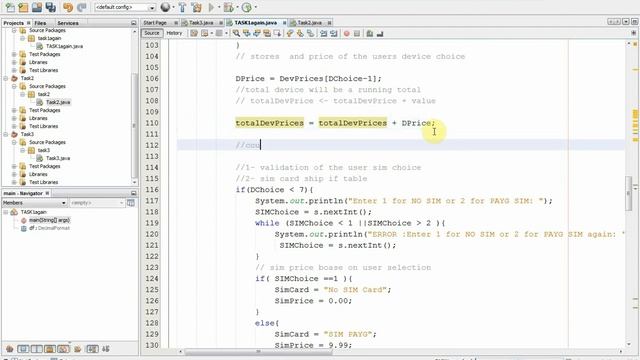
Task: Switch to the Services tab
Action: [x=68, y=23]
